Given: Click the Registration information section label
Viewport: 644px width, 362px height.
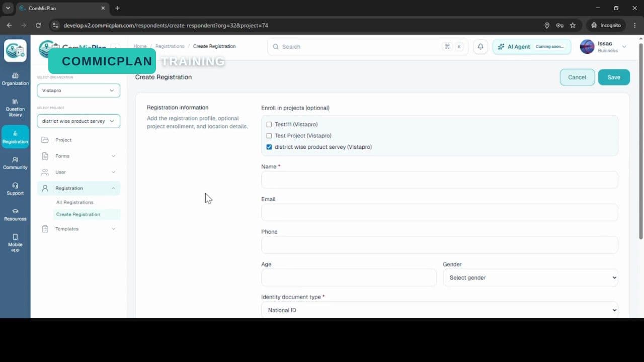Looking at the screenshot, I should 178,108.
